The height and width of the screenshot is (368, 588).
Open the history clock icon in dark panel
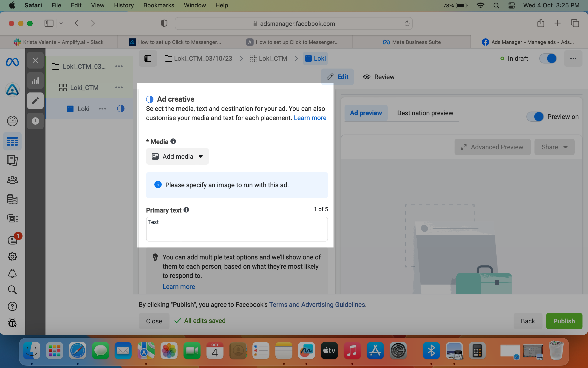(35, 121)
